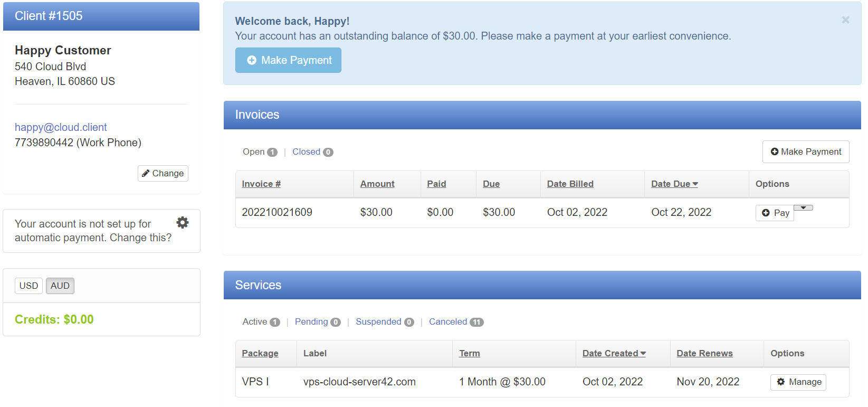Click the pencil Change contact button
Image resolution: width=868 pixels, height=407 pixels.
[163, 173]
